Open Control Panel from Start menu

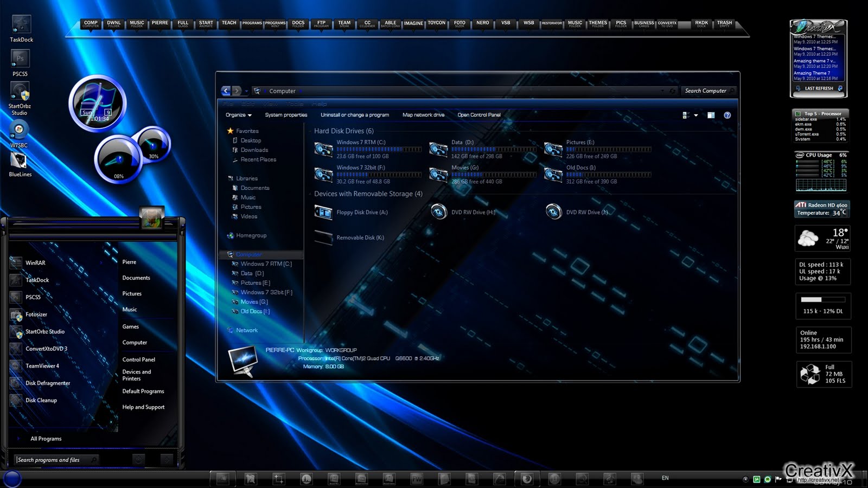[x=138, y=359]
